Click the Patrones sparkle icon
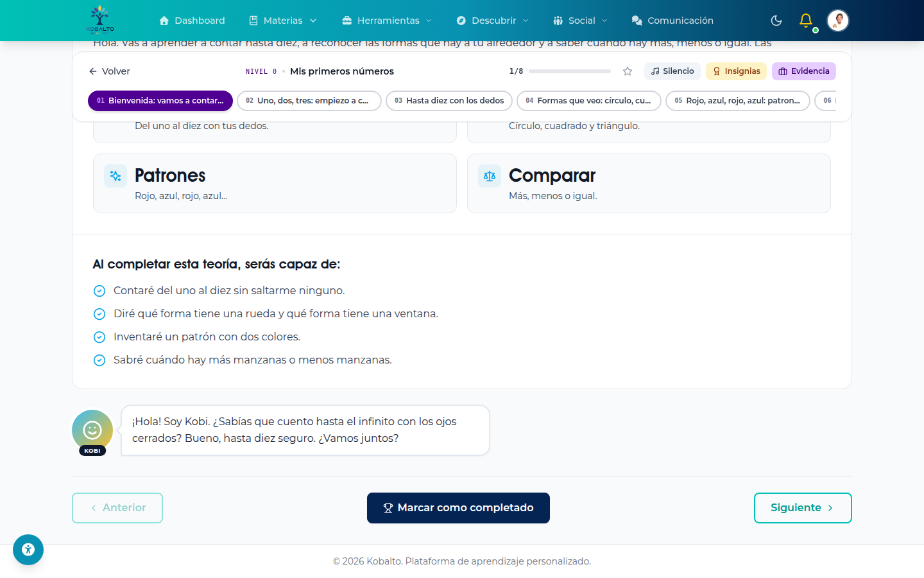The height and width of the screenshot is (578, 924). click(116, 176)
